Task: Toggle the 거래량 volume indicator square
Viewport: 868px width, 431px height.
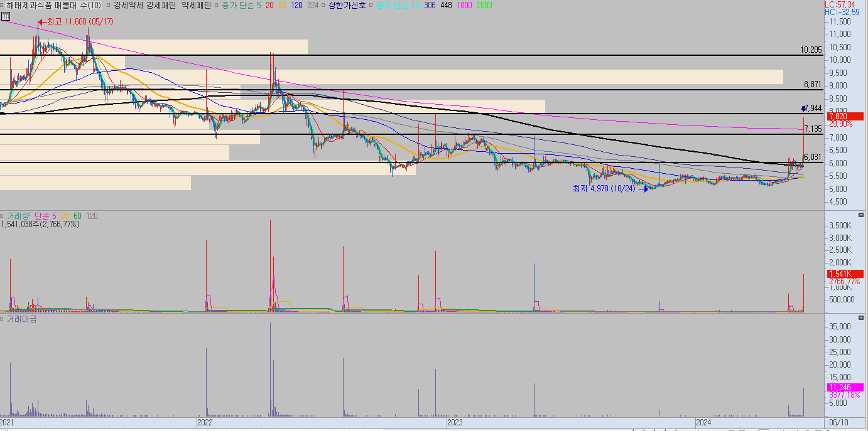Action: pos(3,216)
